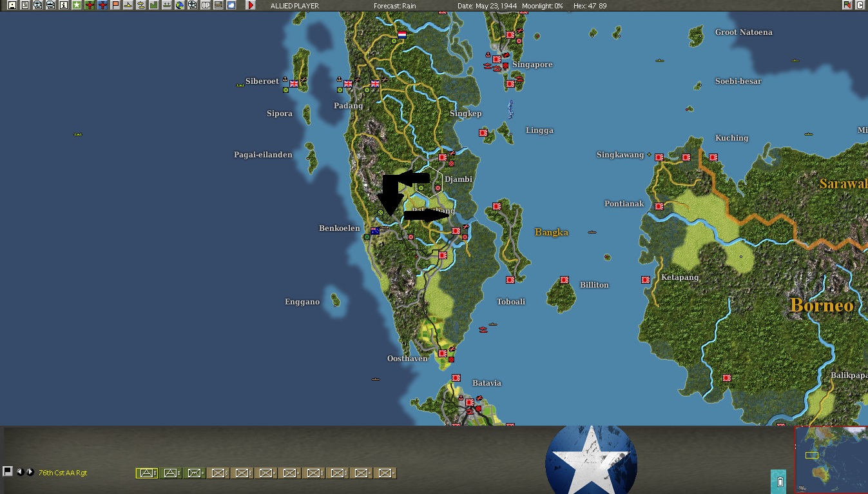868x494 pixels.
Task: Click the white flag icon beside unit name
Action: point(8,471)
